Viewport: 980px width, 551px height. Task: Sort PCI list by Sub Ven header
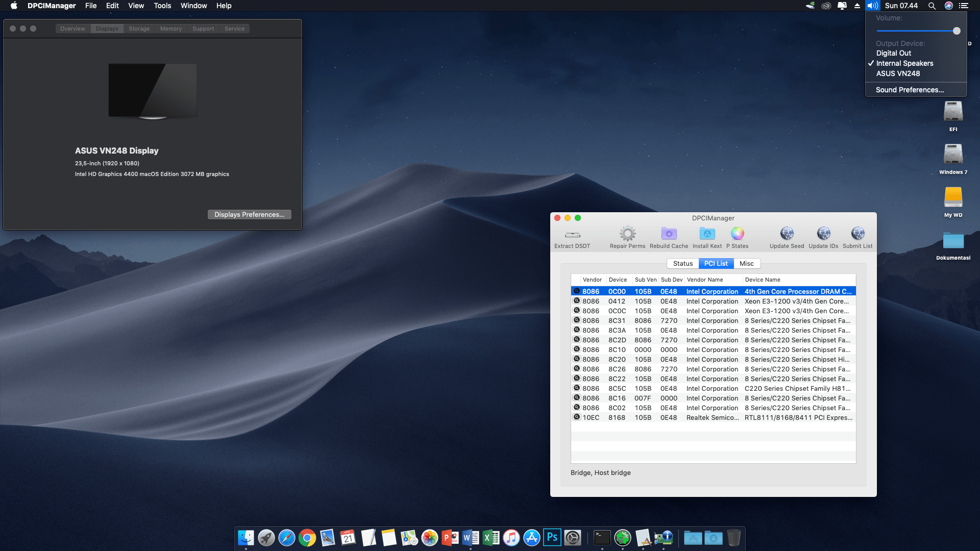[645, 280]
